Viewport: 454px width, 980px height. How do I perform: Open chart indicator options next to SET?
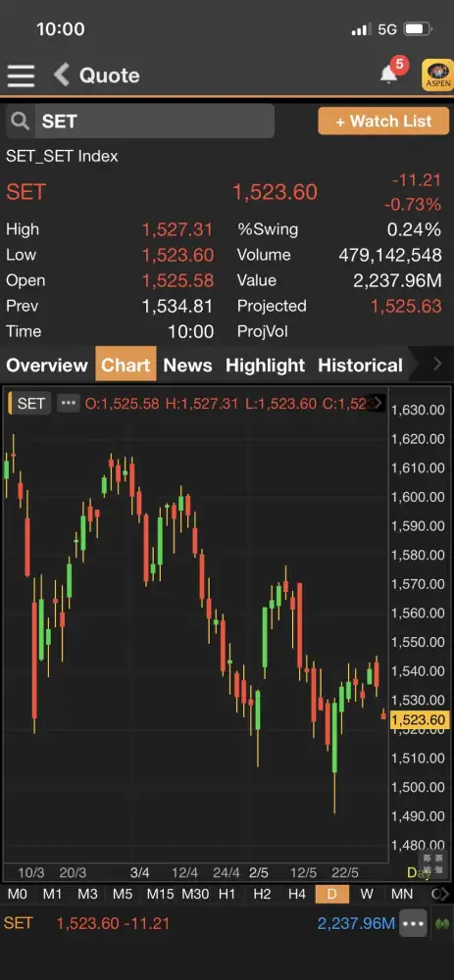pyautogui.click(x=69, y=403)
